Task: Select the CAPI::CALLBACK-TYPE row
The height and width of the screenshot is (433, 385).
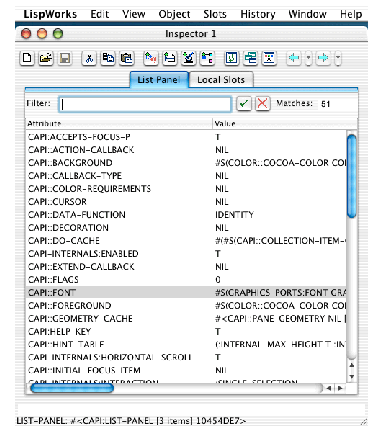Action: [x=186, y=176]
